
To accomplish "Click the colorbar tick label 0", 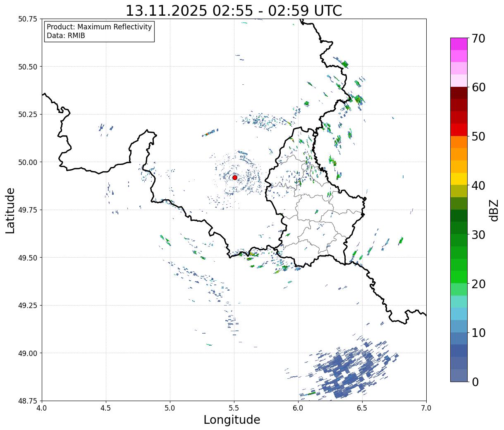I will (475, 382).
